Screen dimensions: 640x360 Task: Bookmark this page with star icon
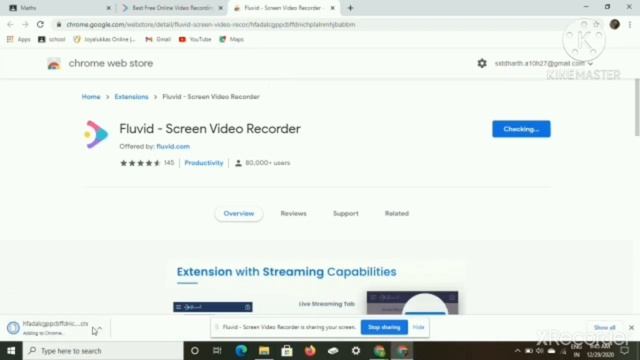pyautogui.click(x=596, y=24)
